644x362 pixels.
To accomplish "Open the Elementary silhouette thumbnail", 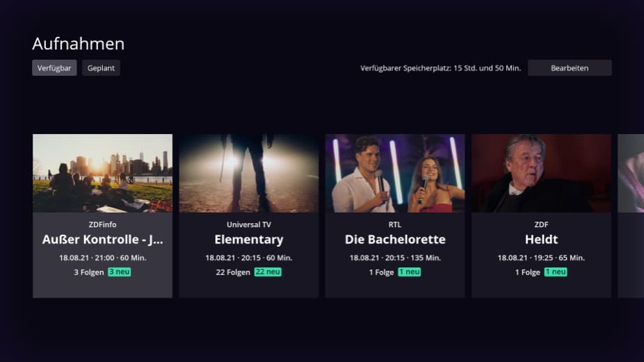I will point(249,173).
